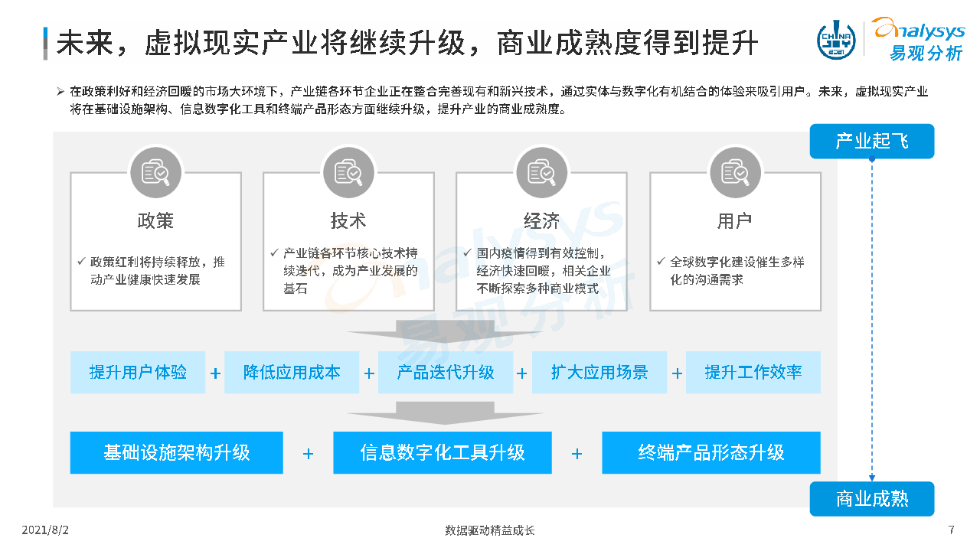Click the round icon above 用户

pos(735,172)
